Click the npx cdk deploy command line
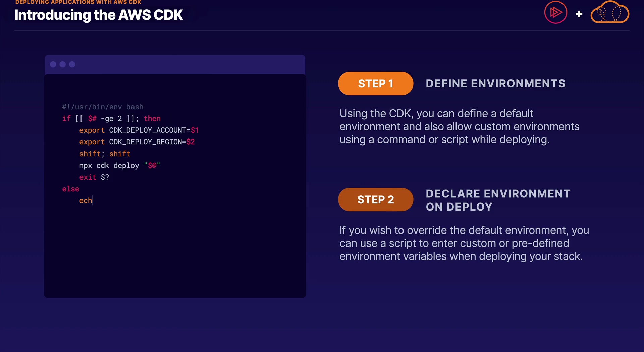644x352 pixels. click(x=119, y=166)
